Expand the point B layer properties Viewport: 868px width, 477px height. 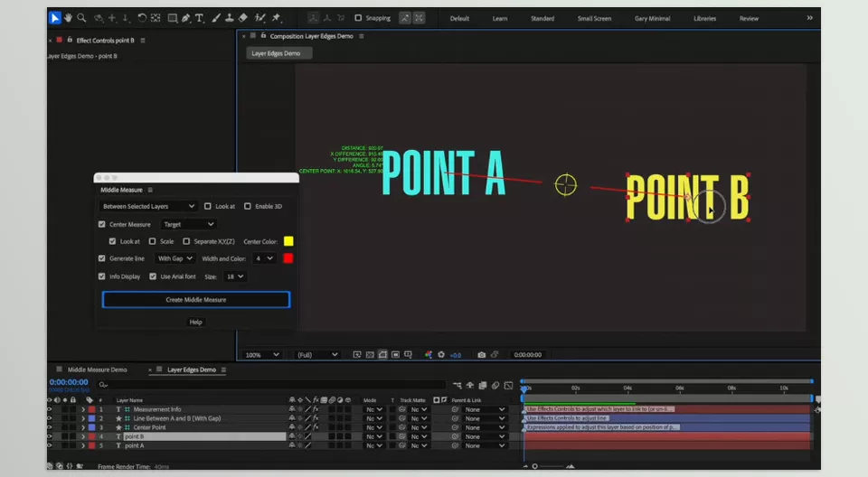coord(83,436)
